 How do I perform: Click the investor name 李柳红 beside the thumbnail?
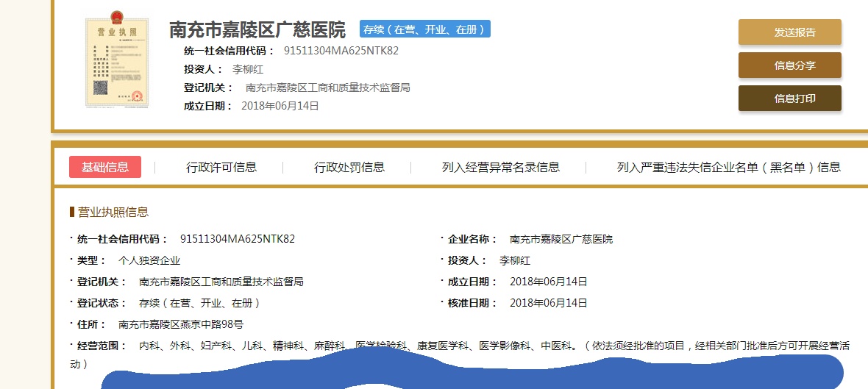point(248,69)
